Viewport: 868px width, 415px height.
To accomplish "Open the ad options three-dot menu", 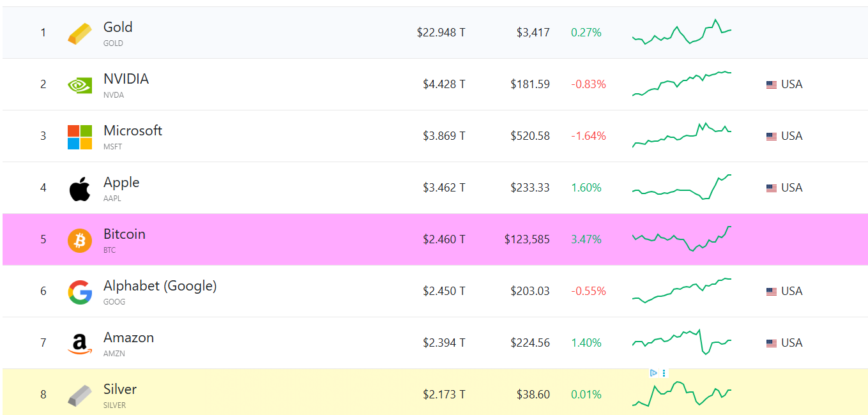I will (x=664, y=373).
